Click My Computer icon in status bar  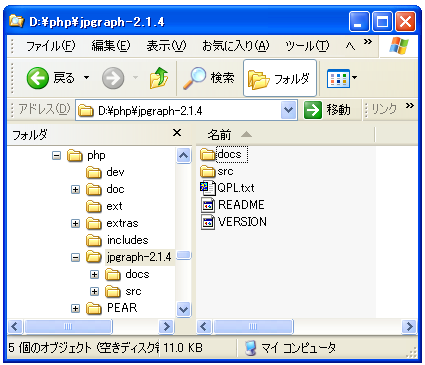click(x=250, y=348)
